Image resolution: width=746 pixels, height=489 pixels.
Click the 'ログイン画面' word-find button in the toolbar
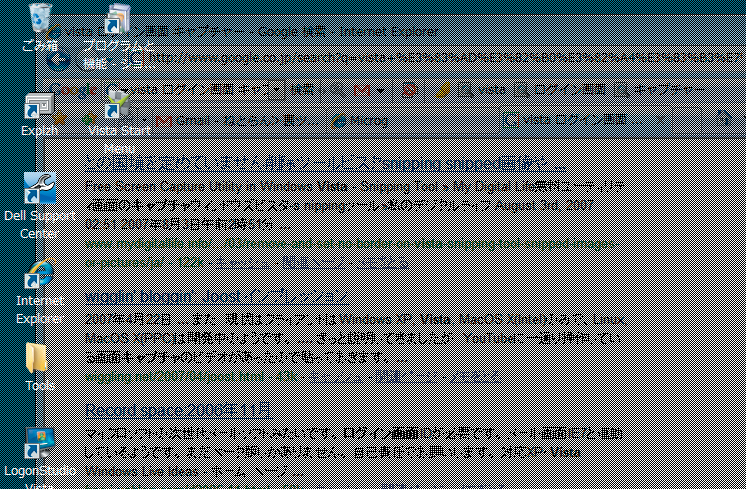560,90
